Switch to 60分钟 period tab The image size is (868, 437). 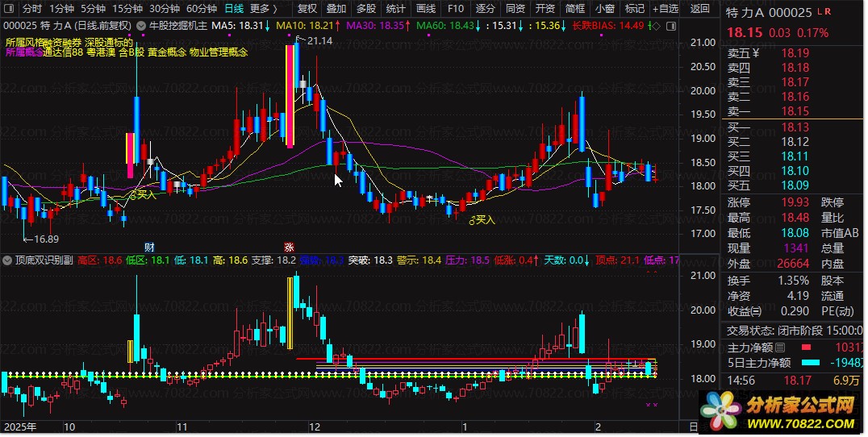[x=201, y=10]
